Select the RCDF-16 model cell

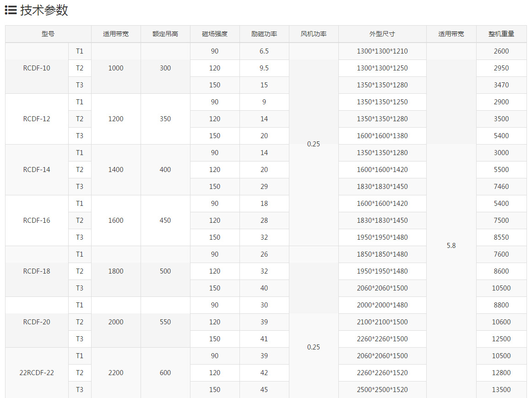pyautogui.click(x=37, y=221)
